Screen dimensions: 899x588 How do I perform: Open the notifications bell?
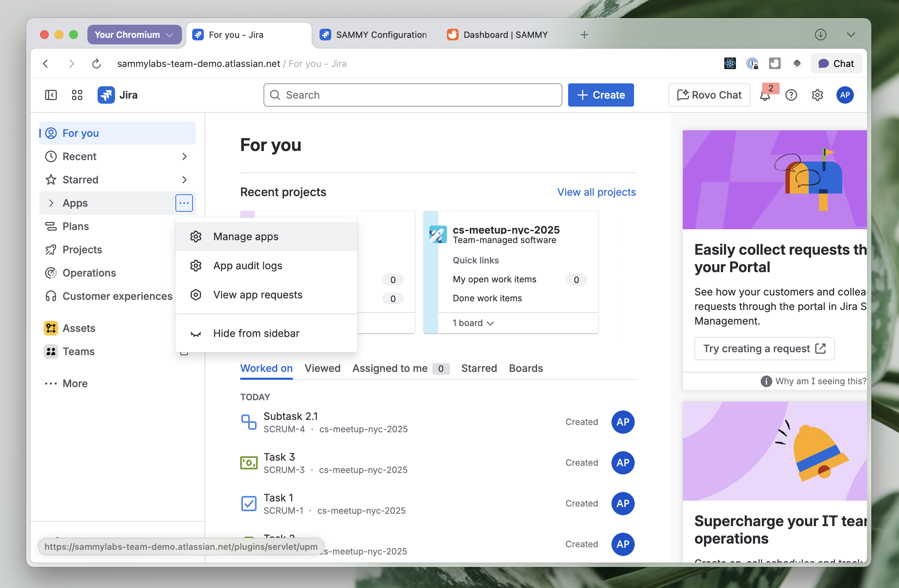click(x=765, y=95)
